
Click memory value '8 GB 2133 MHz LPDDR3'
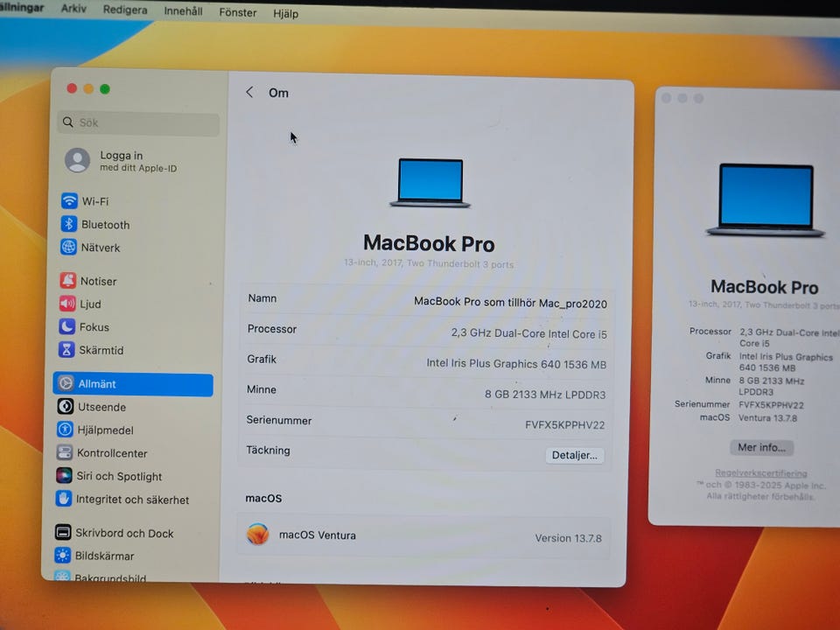click(545, 395)
